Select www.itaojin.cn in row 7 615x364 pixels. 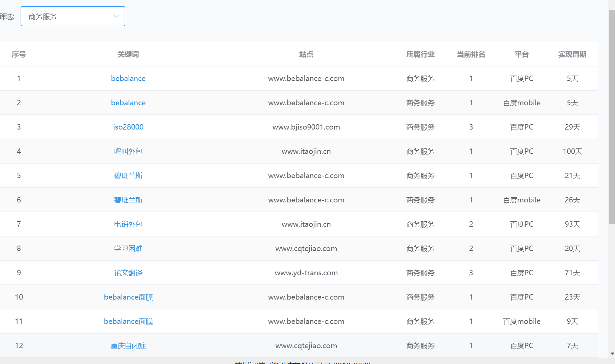click(306, 224)
